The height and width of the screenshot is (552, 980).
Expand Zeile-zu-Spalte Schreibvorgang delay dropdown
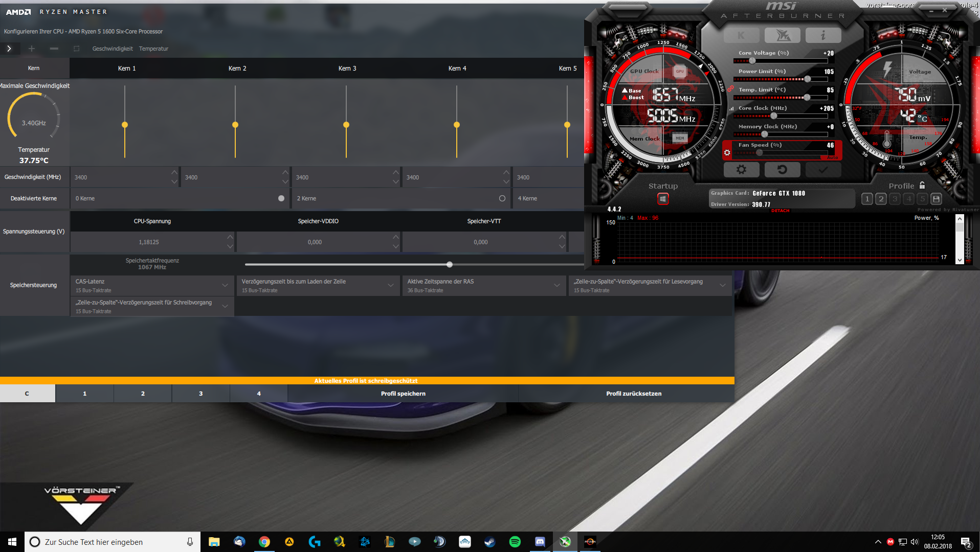coord(225,306)
